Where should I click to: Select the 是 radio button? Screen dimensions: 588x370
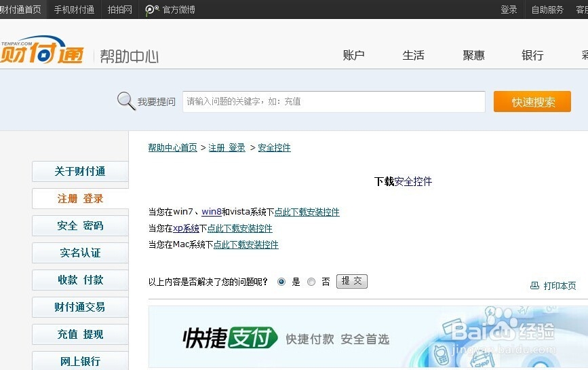click(x=281, y=282)
